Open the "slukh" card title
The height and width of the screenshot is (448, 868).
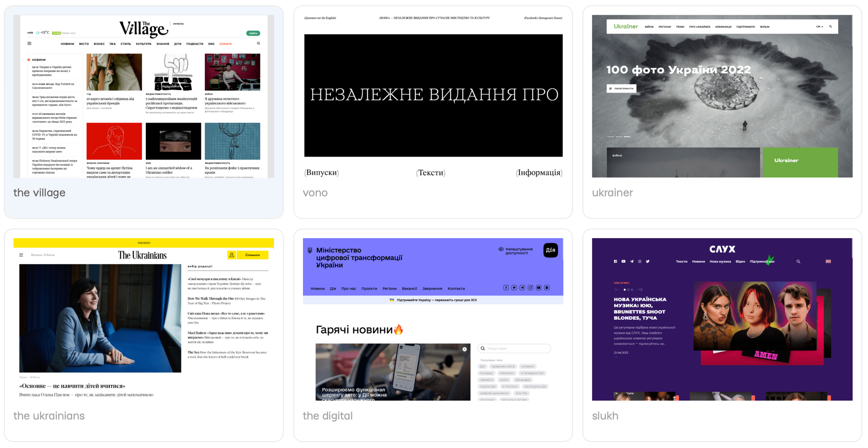click(605, 416)
